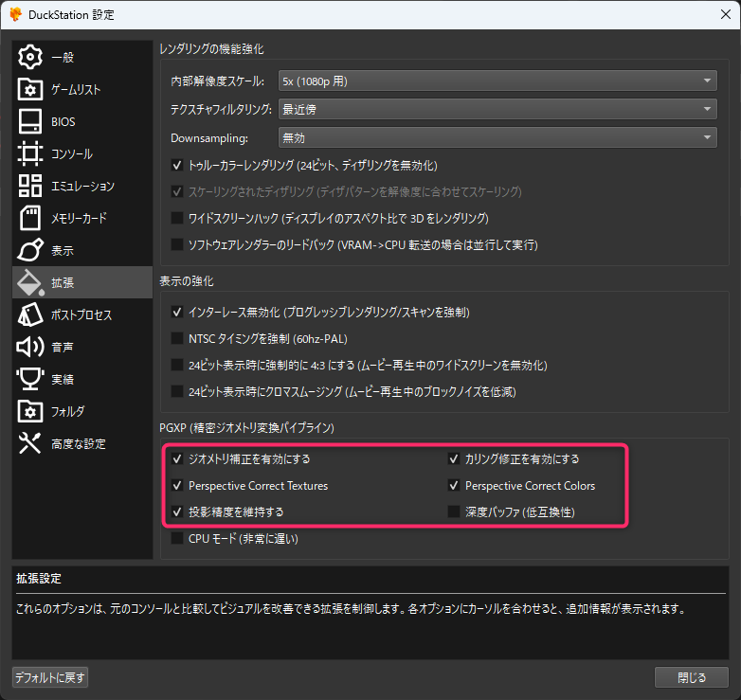Click the BIOS chip icon
The image size is (741, 700).
pos(30,121)
